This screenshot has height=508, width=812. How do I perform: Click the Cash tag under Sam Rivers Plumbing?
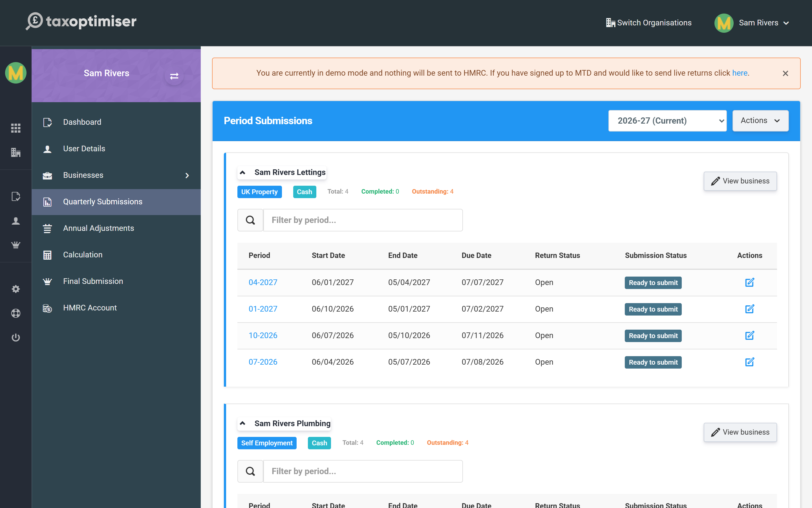[x=319, y=443]
